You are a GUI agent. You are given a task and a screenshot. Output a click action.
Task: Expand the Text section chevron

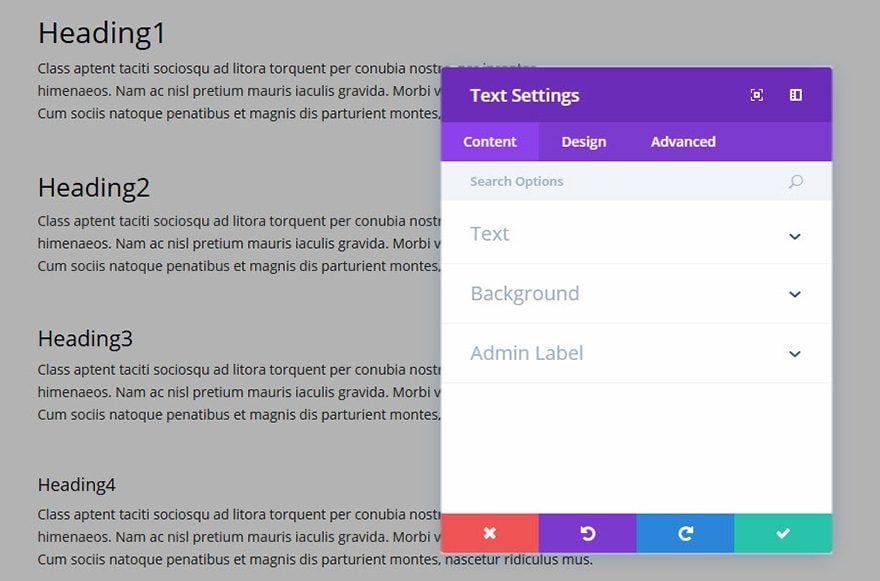tap(795, 236)
